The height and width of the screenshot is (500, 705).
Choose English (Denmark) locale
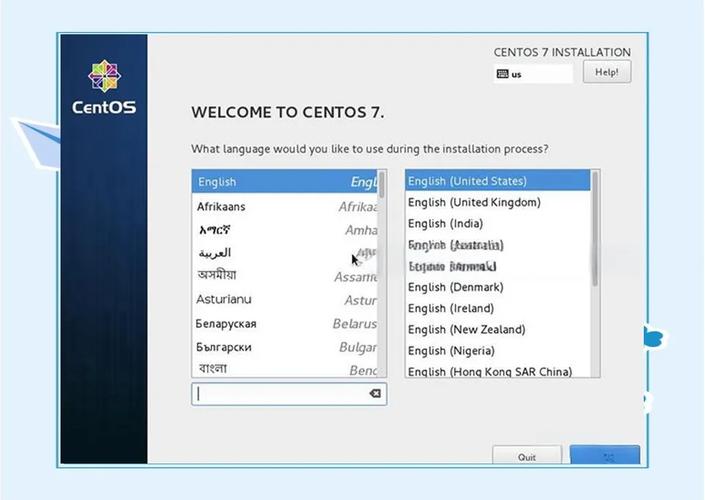click(x=498, y=287)
